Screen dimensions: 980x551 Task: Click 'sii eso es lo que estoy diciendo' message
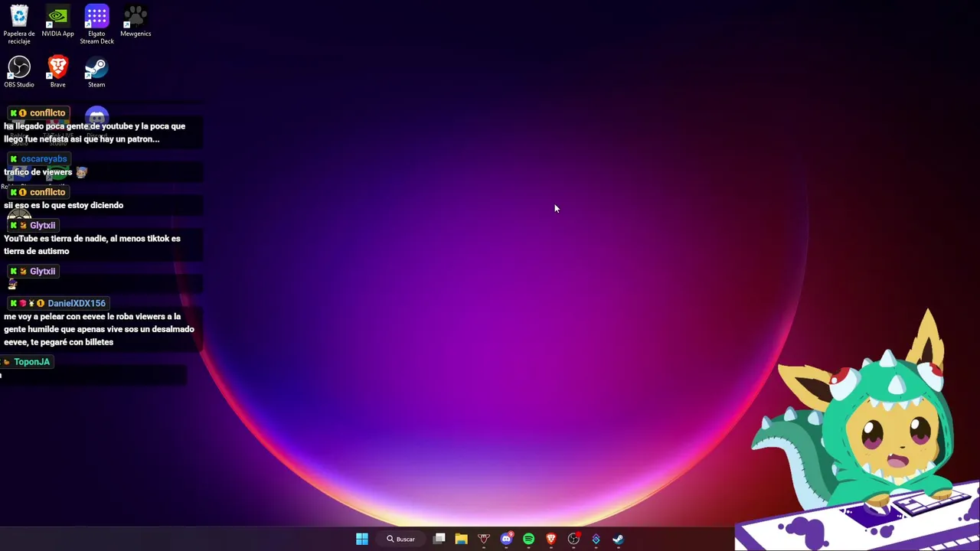click(64, 205)
